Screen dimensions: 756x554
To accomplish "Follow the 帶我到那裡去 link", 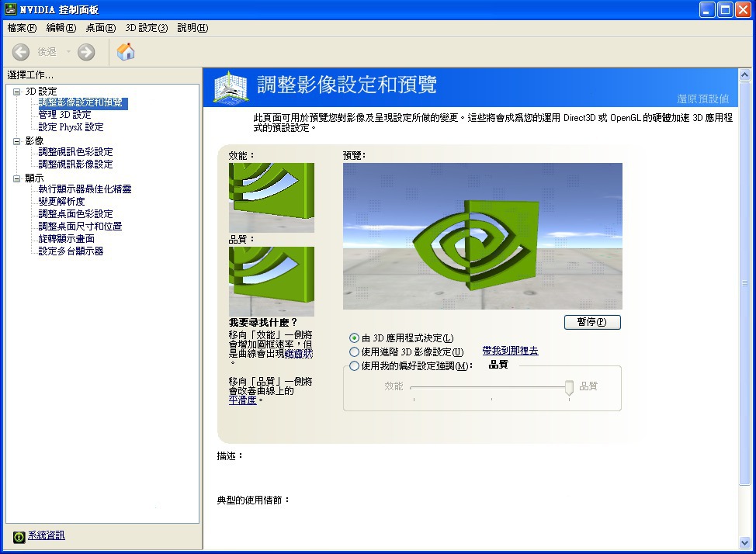I will (510, 351).
